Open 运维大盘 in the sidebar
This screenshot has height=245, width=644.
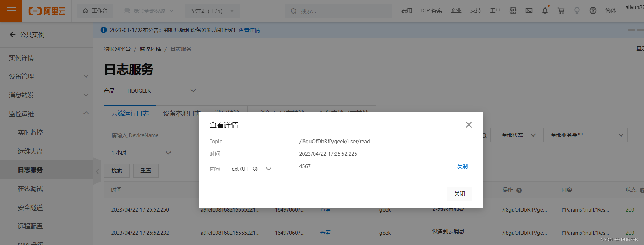tap(30, 151)
